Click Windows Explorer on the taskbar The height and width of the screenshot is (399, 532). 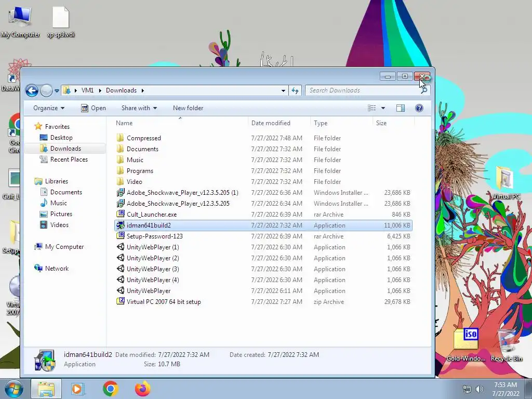click(46, 389)
